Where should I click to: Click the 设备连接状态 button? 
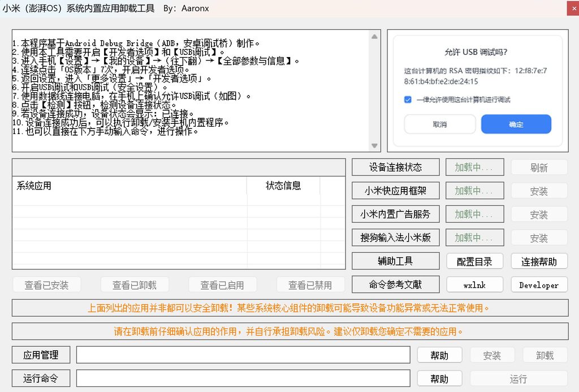coord(395,167)
